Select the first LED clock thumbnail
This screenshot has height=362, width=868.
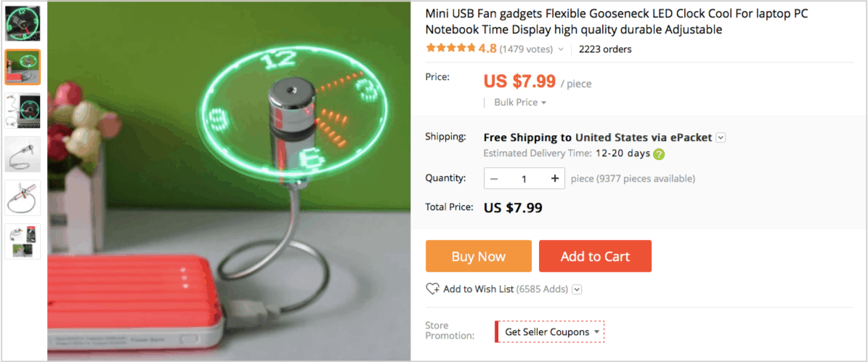point(23,24)
